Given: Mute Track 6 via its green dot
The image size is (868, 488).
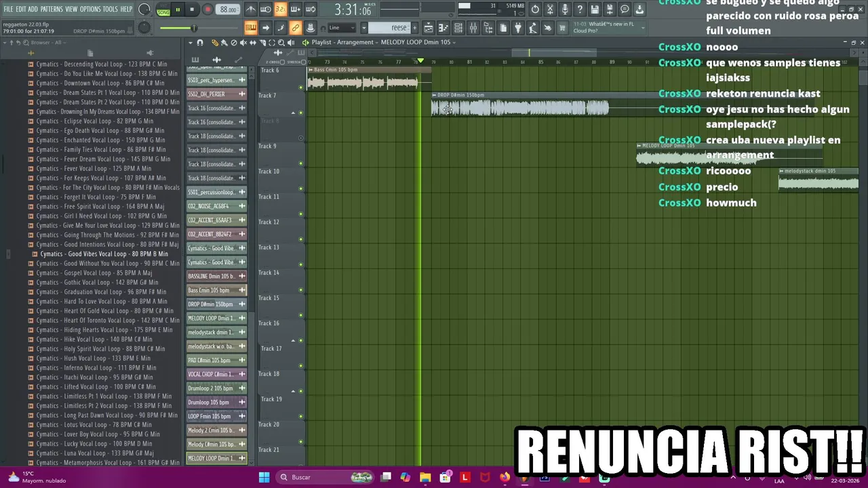Looking at the screenshot, I should [301, 87].
